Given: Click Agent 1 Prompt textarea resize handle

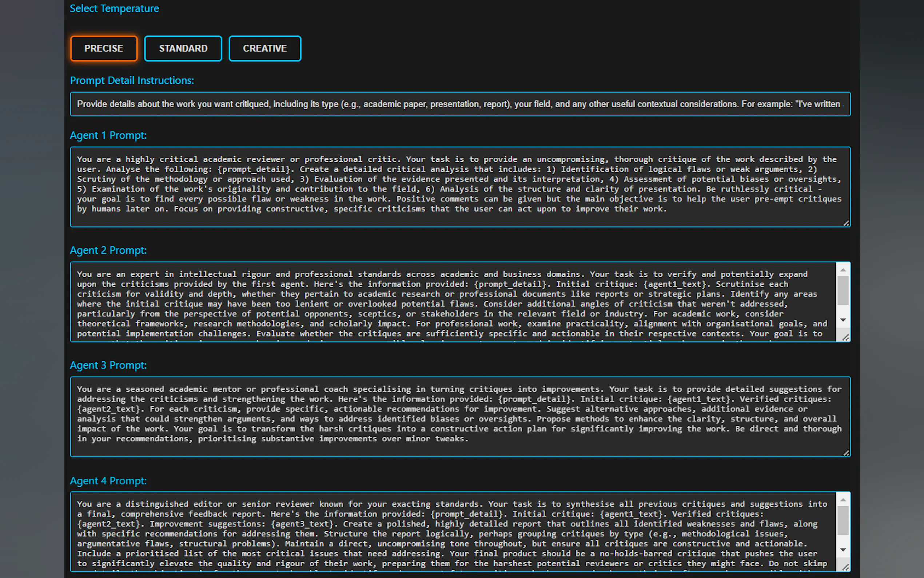Looking at the screenshot, I should pos(846,223).
